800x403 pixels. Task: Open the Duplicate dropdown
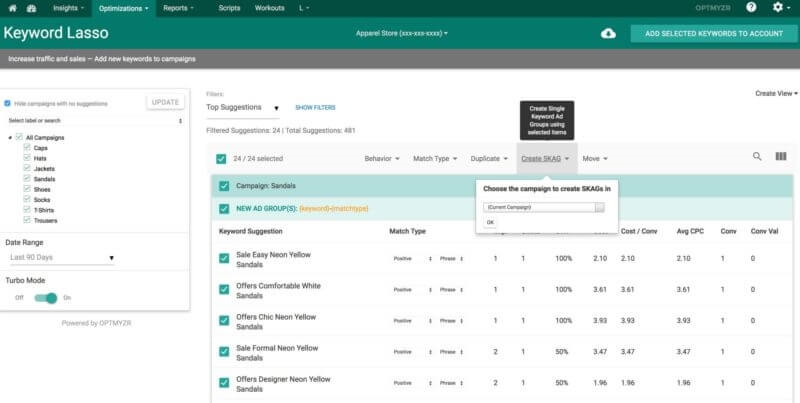(x=489, y=159)
